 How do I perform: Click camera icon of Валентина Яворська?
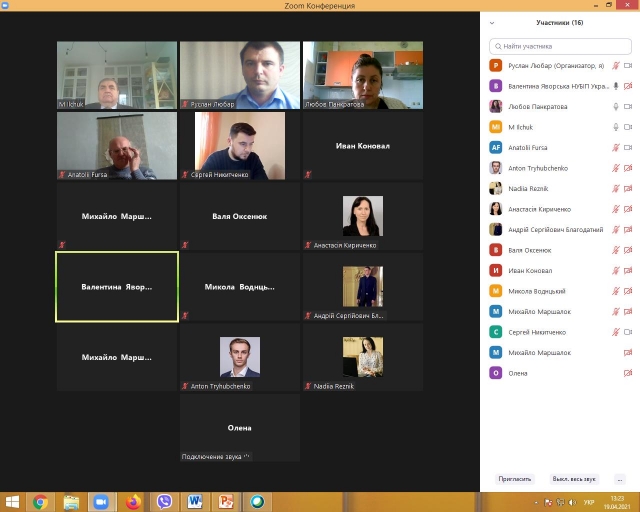coord(628,86)
